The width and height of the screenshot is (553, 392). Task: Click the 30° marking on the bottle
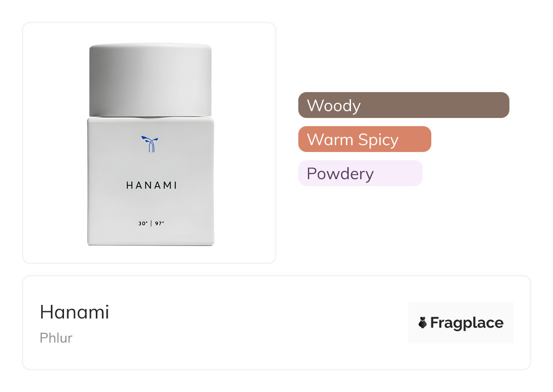(143, 224)
